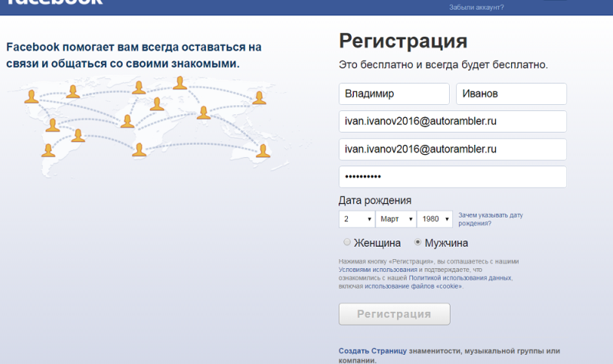Select the Женщина radio button

[347, 242]
